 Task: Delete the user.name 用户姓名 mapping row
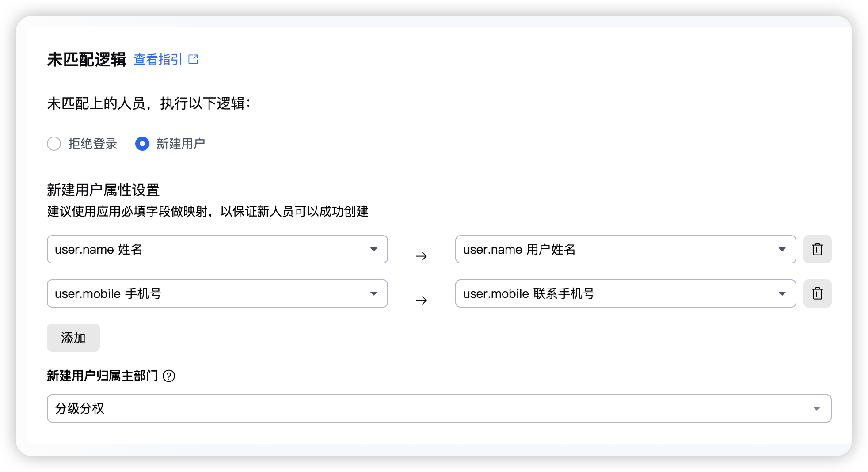click(x=817, y=249)
